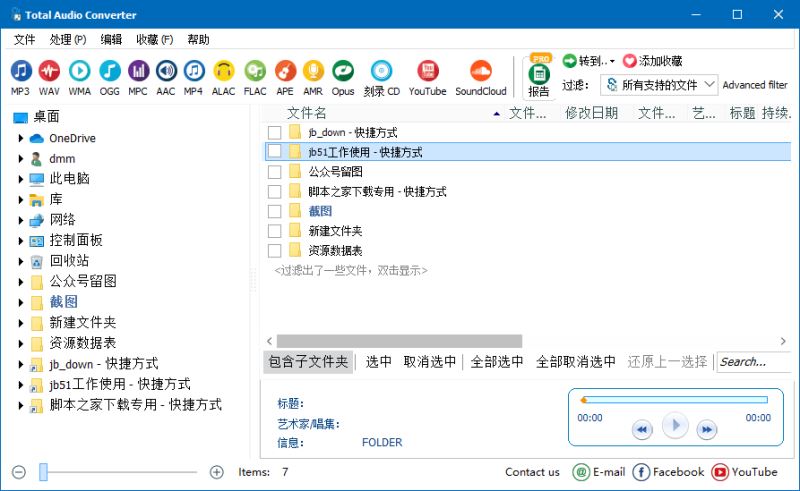Open the Advanced filter
The height and width of the screenshot is (491, 800).
(755, 85)
